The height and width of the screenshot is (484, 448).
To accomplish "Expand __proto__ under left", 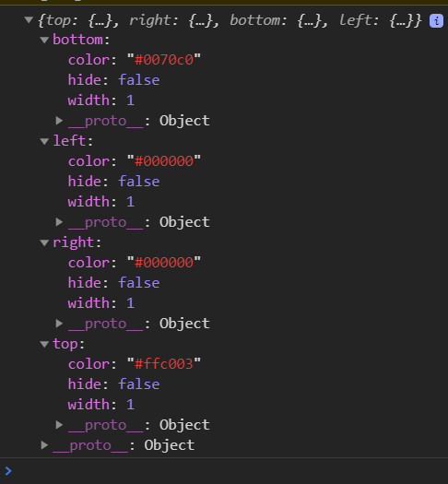I will (59, 222).
